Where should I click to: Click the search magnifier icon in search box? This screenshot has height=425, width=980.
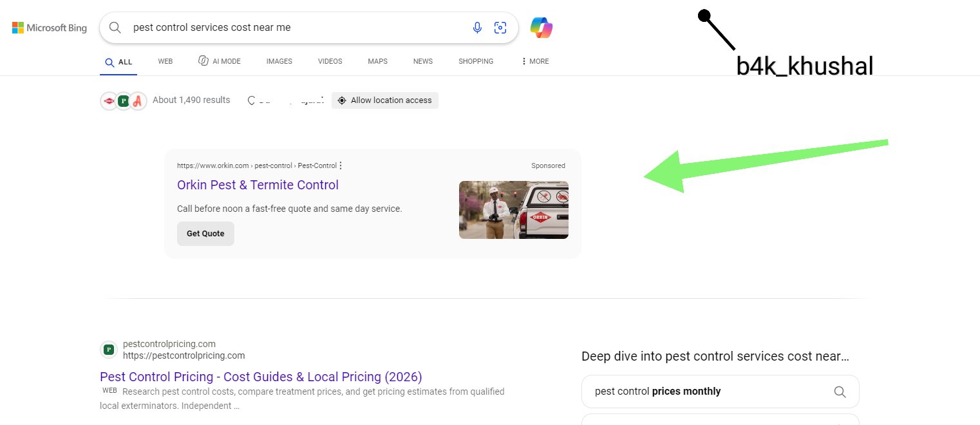[x=115, y=28]
